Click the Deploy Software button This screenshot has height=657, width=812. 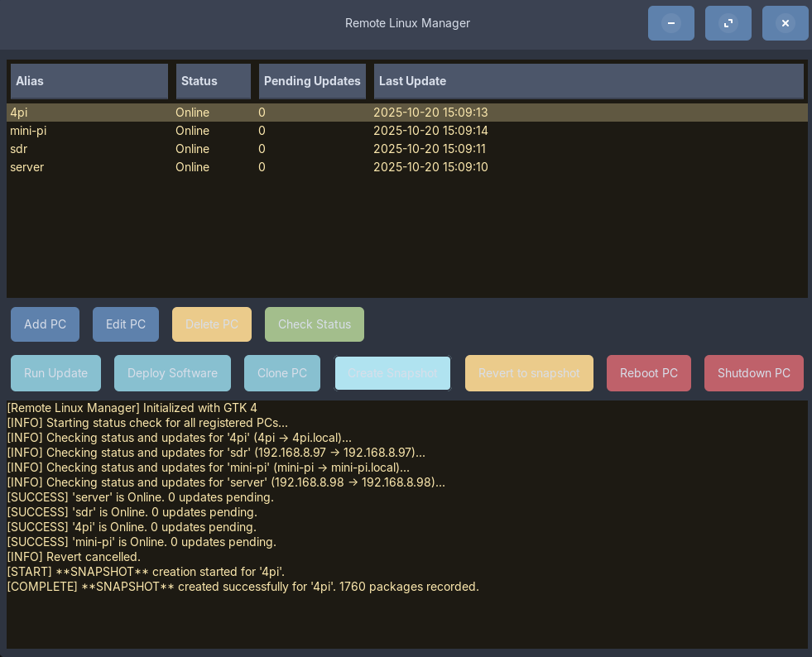(172, 373)
